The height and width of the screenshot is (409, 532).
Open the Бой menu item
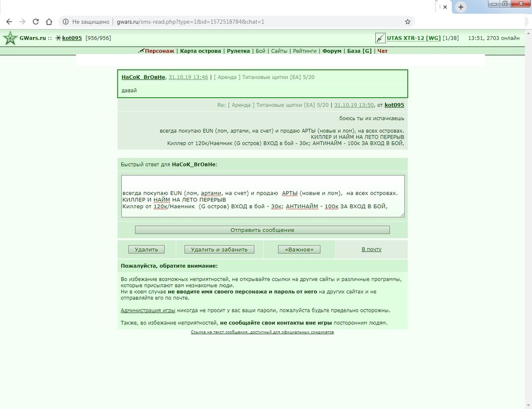pyautogui.click(x=260, y=51)
